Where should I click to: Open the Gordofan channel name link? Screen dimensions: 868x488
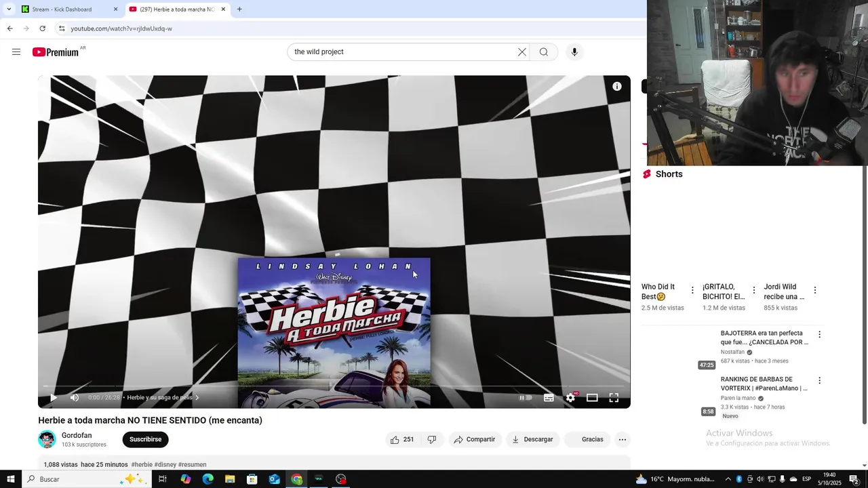coord(77,436)
